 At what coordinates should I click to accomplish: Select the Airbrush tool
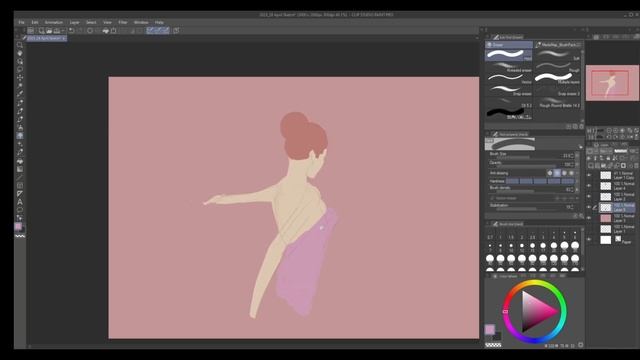pos(20,127)
